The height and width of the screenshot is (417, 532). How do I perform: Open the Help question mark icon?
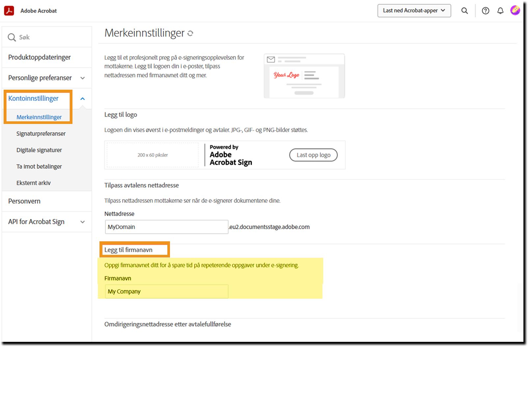[486, 11]
